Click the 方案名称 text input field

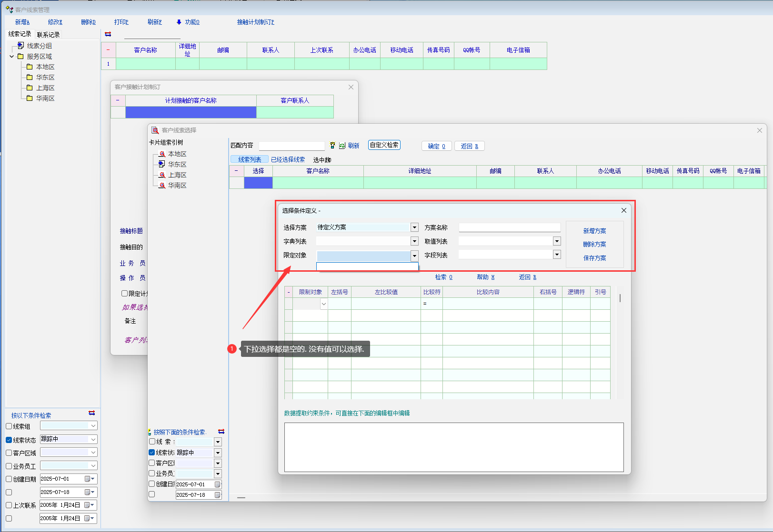(509, 227)
